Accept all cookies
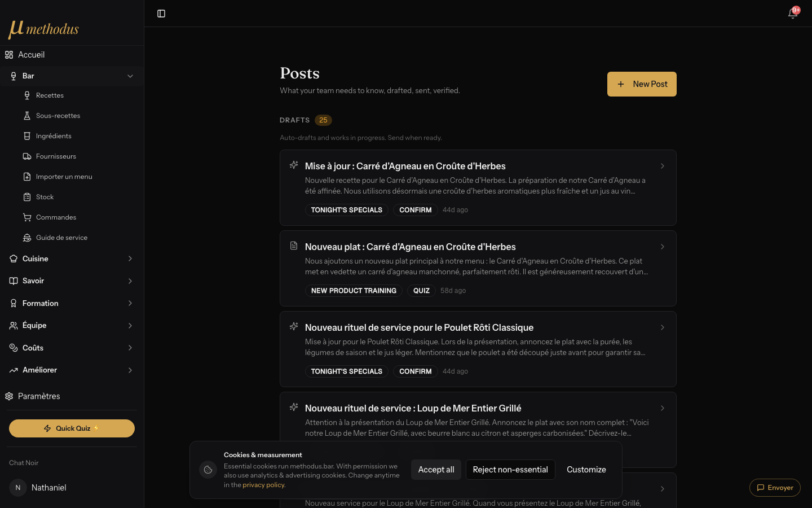 click(x=436, y=470)
